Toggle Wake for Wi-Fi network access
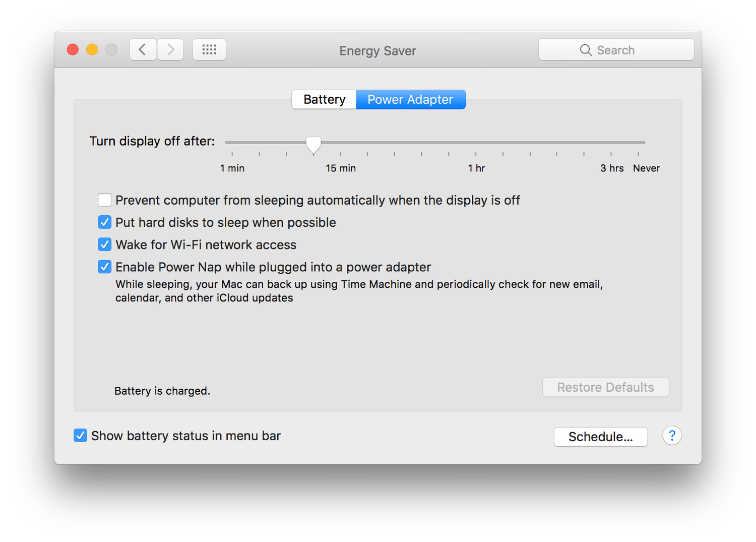 coord(105,245)
